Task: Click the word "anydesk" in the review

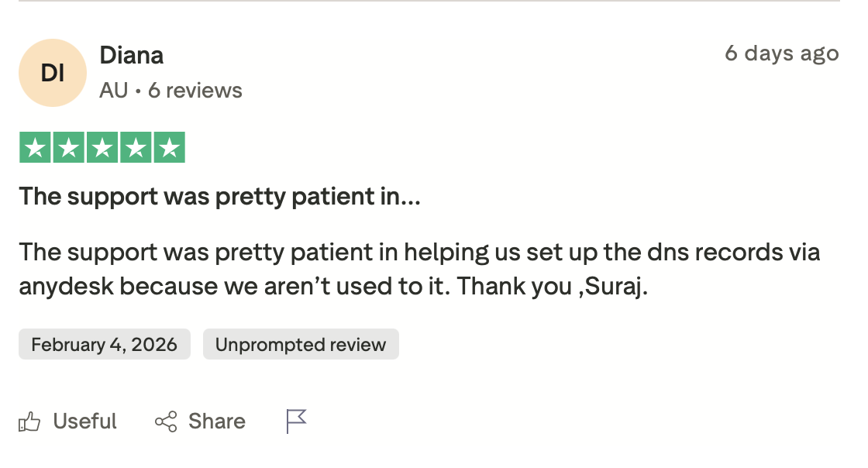Action: [x=66, y=286]
